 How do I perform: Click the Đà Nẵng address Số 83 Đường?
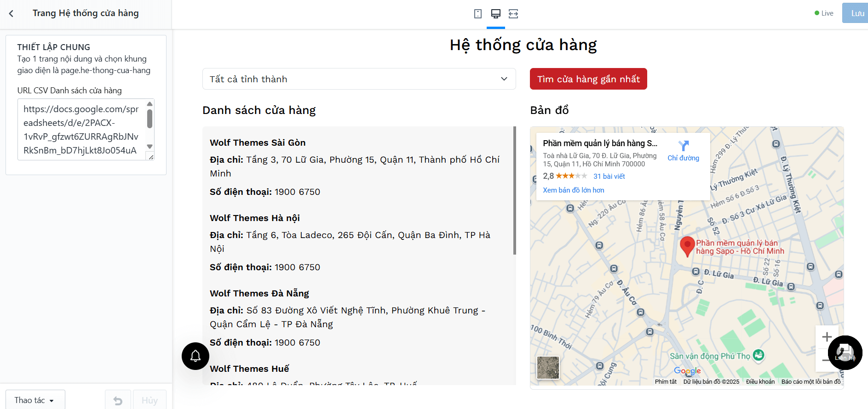(x=348, y=317)
